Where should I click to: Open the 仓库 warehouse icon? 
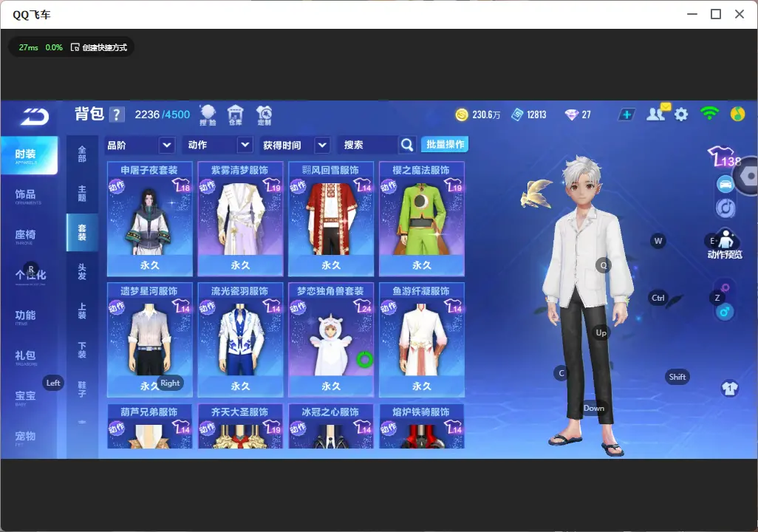click(236, 115)
